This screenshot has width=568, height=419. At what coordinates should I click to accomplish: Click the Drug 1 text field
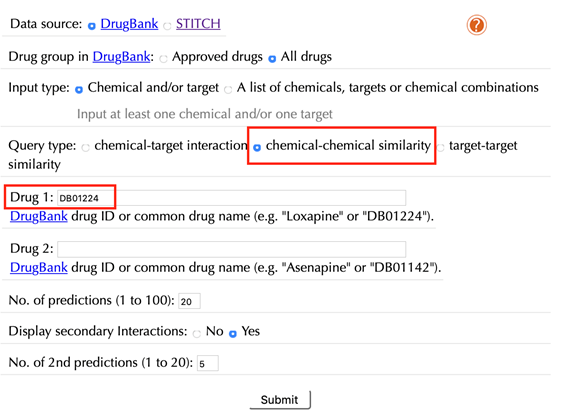click(231, 198)
